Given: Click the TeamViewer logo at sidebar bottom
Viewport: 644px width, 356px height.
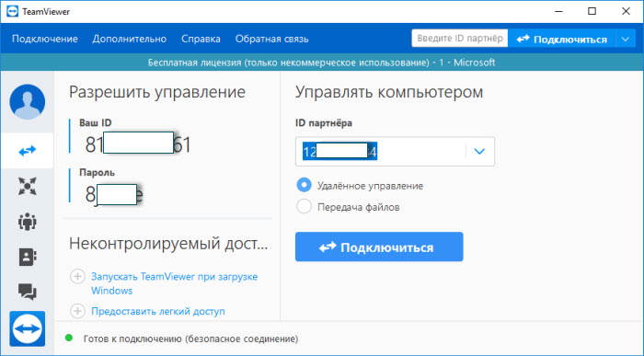Looking at the screenshot, I should (27, 328).
